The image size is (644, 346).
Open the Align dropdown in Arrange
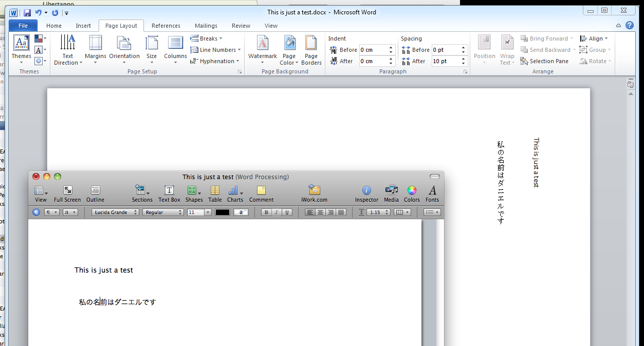pyautogui.click(x=594, y=39)
